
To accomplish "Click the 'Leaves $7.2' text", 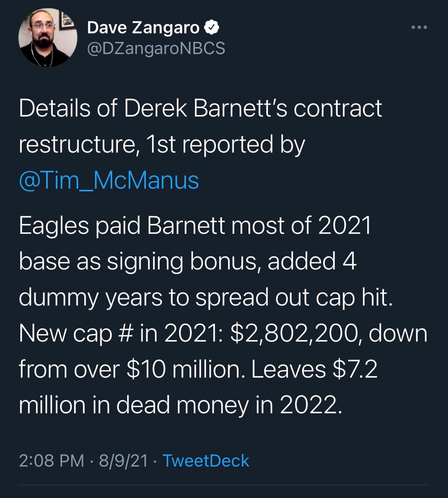I will click(315, 370).
